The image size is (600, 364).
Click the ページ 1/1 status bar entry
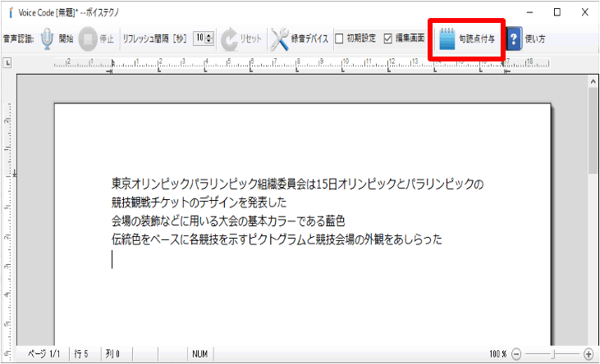point(44,354)
